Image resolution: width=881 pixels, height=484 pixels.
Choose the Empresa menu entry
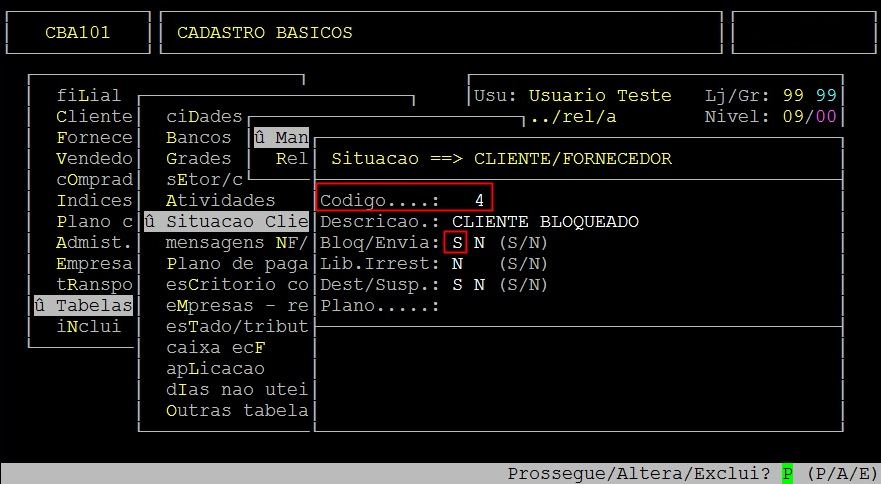coord(94,264)
